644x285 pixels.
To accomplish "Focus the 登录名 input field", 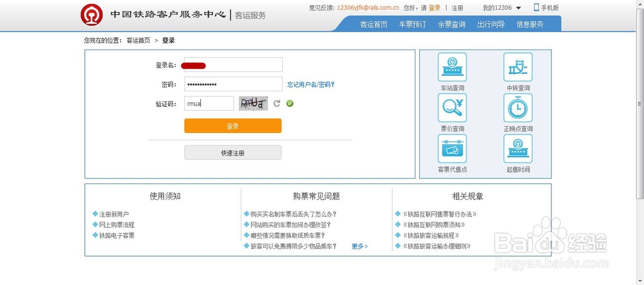I will pos(233,65).
